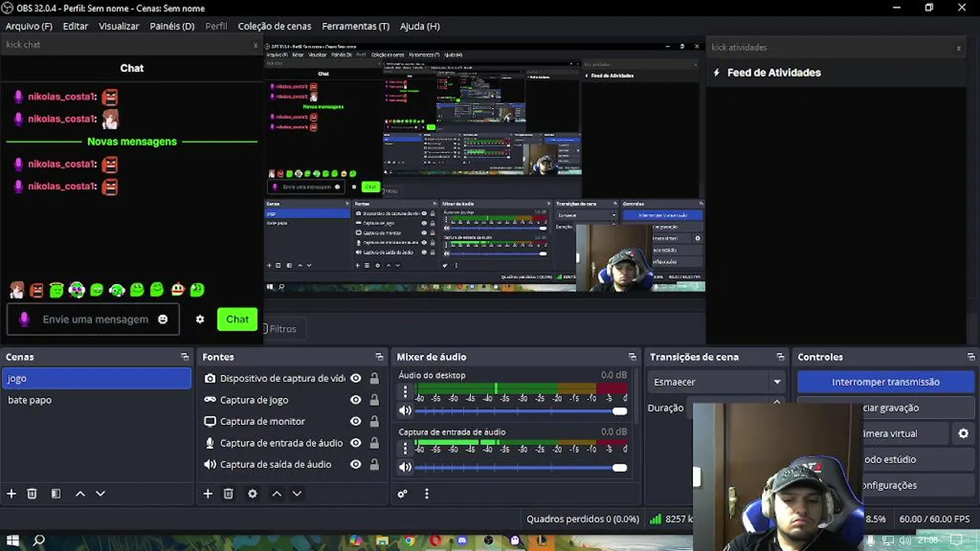The height and width of the screenshot is (551, 980).
Task: Mute Captura de entrada de áudio speaker
Action: coord(405,467)
